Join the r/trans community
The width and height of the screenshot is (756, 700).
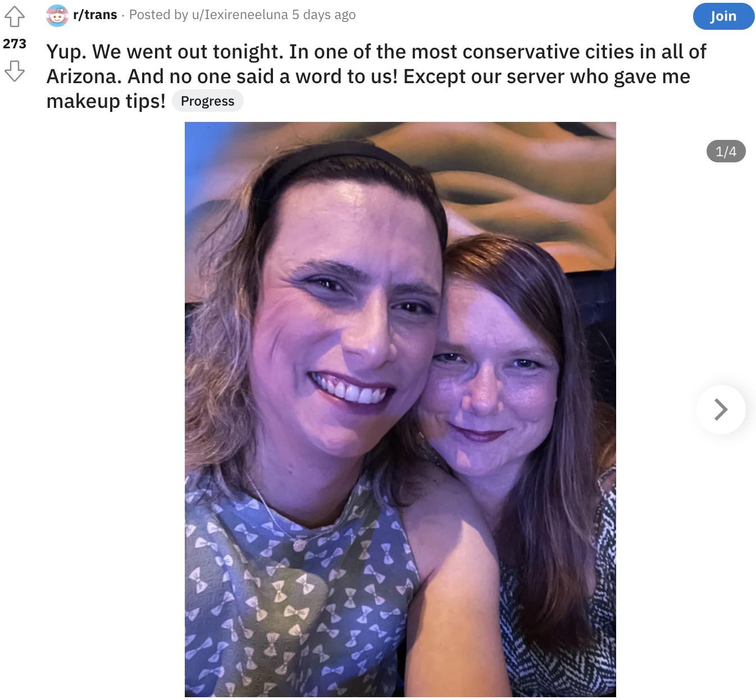[723, 16]
